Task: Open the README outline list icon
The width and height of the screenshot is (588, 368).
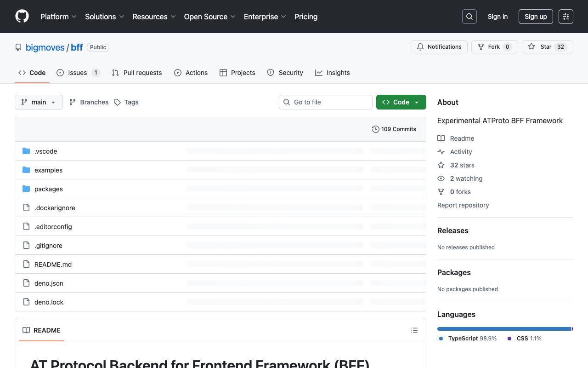Action: (x=414, y=330)
